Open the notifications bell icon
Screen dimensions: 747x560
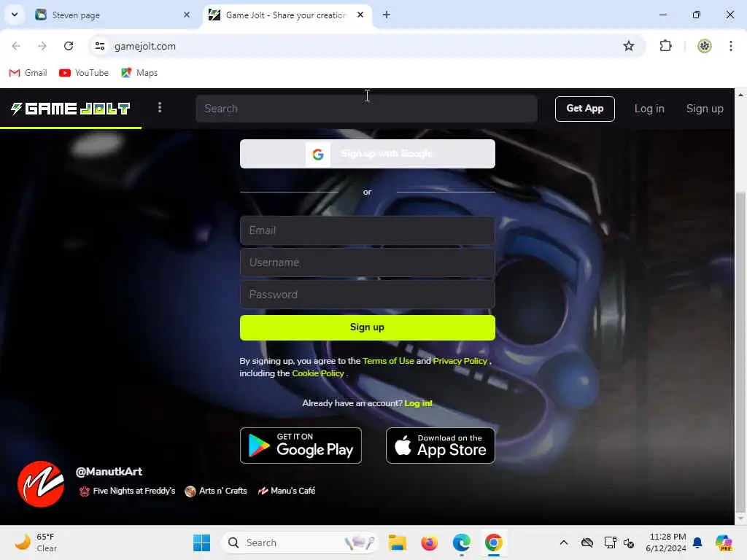697,542
